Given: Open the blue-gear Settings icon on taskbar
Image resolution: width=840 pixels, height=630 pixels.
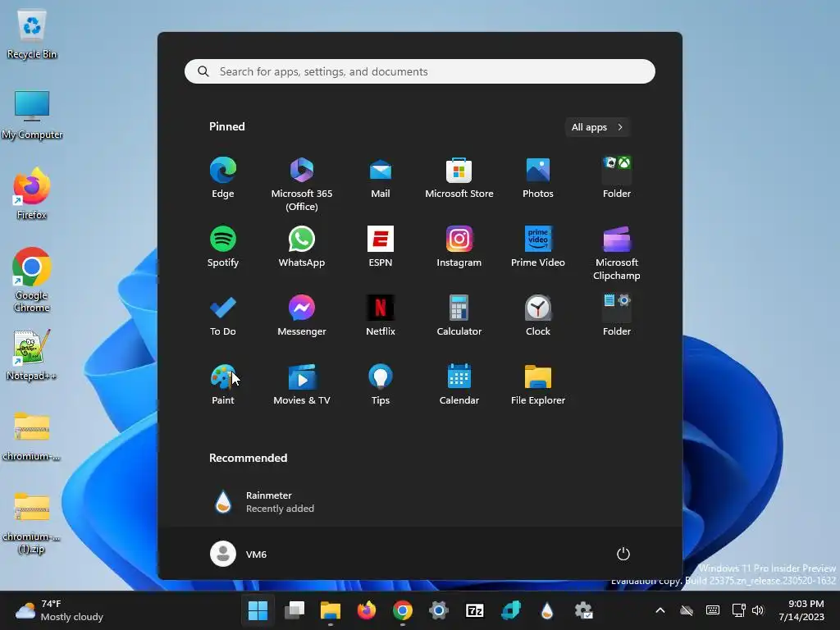Looking at the screenshot, I should tap(438, 610).
